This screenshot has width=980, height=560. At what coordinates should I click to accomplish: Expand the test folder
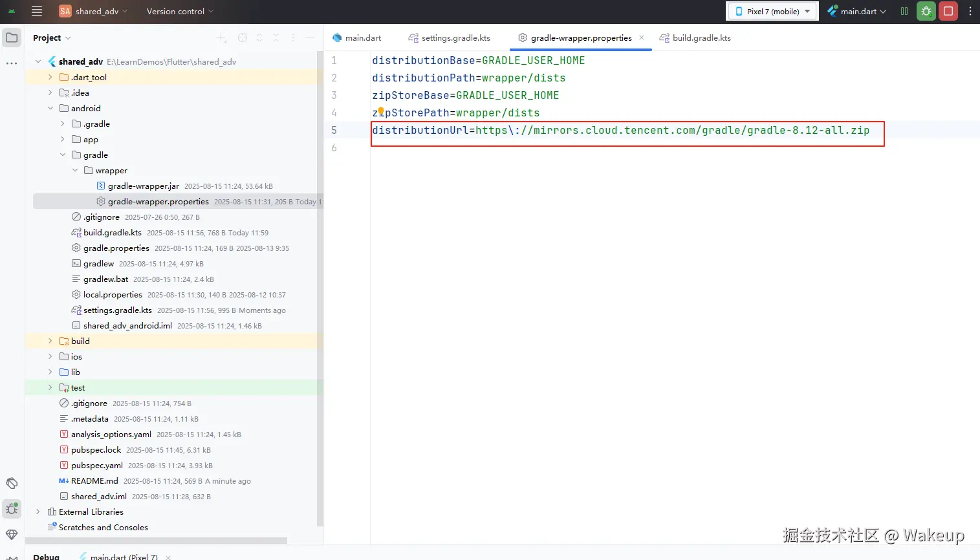[x=50, y=387]
